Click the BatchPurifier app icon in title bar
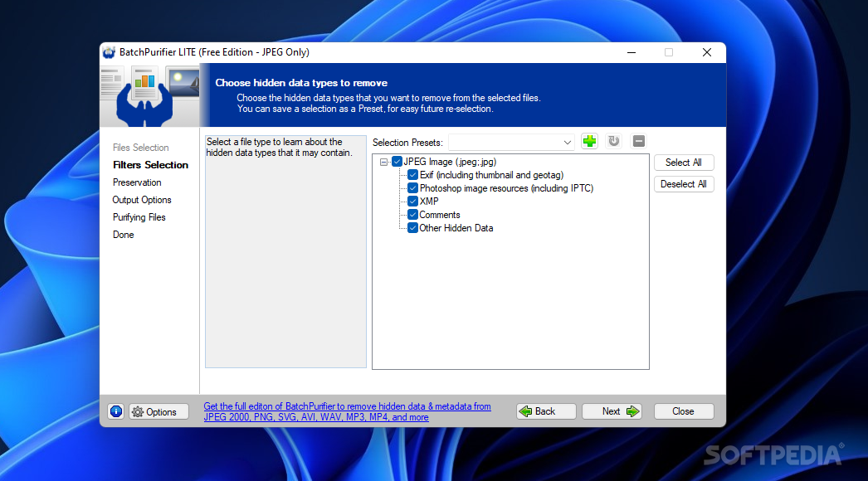 point(109,52)
